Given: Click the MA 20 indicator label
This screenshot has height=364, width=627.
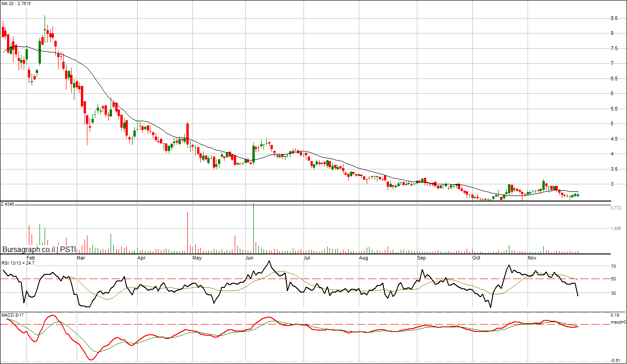Looking at the screenshot, I should [16, 3].
